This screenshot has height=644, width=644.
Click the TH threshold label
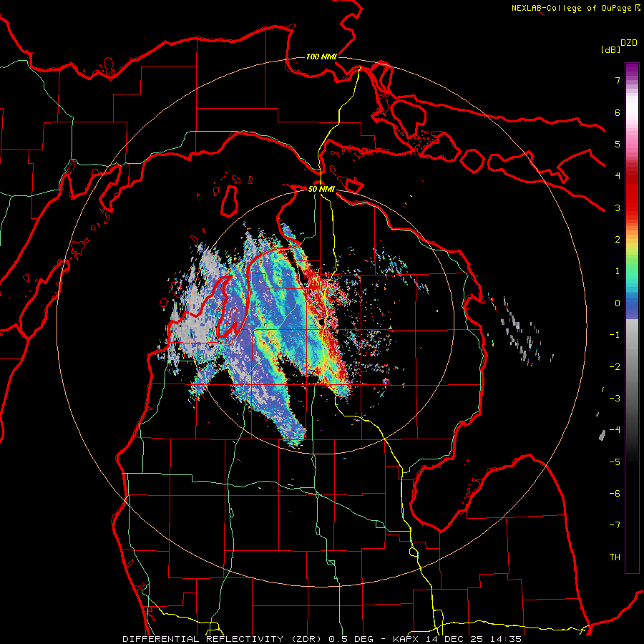(x=615, y=557)
